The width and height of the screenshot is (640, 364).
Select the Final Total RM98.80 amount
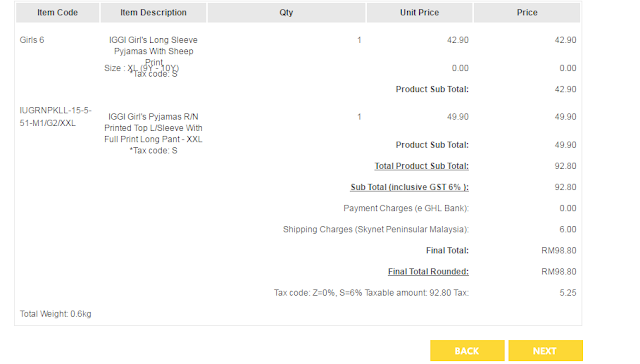coord(559,251)
